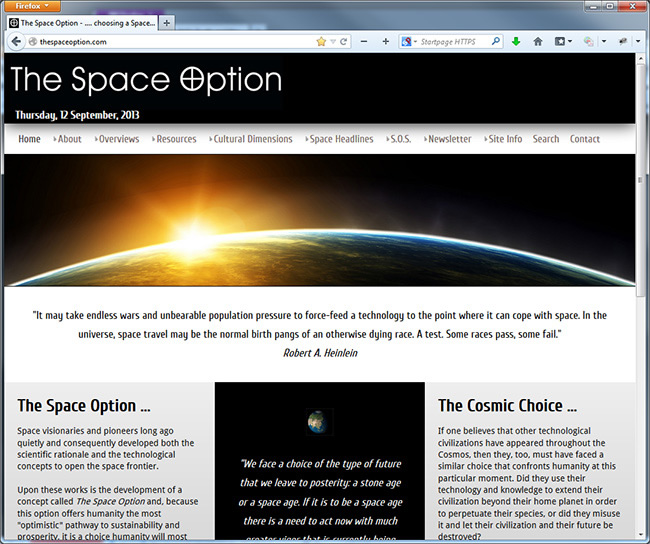Open the dropdown next to add-on globe icon
The width and height of the screenshot is (650, 544).
coord(604,41)
